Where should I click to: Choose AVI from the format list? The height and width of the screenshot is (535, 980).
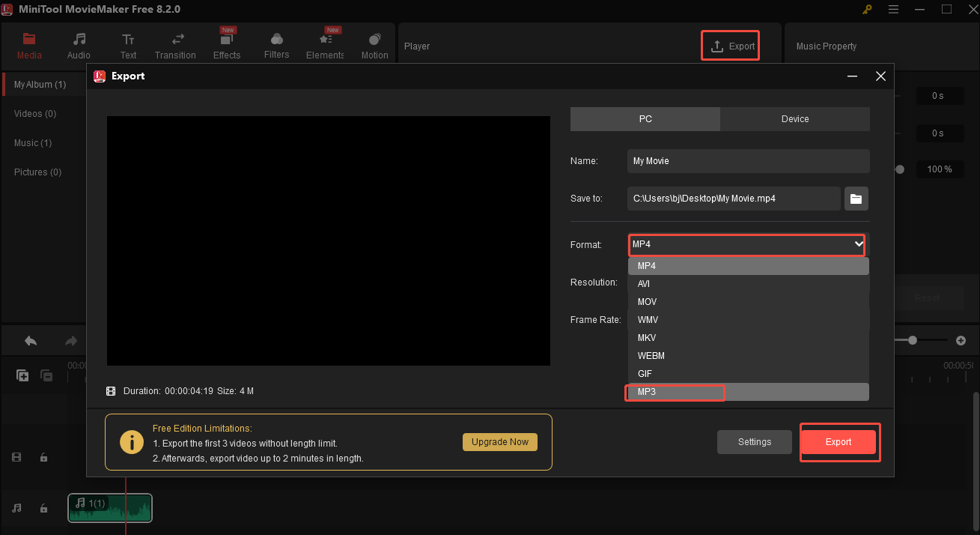click(748, 284)
